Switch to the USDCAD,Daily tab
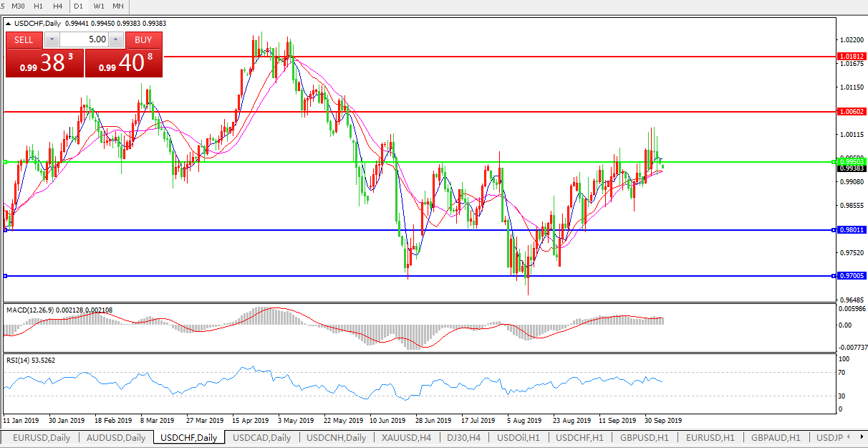This screenshot has height=448, width=868. pyautogui.click(x=261, y=437)
